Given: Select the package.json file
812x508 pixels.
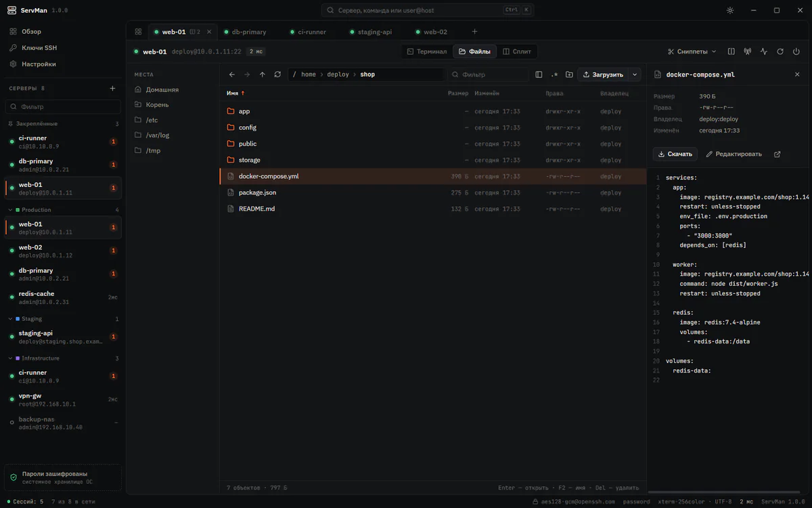Looking at the screenshot, I should tap(433, 192).
